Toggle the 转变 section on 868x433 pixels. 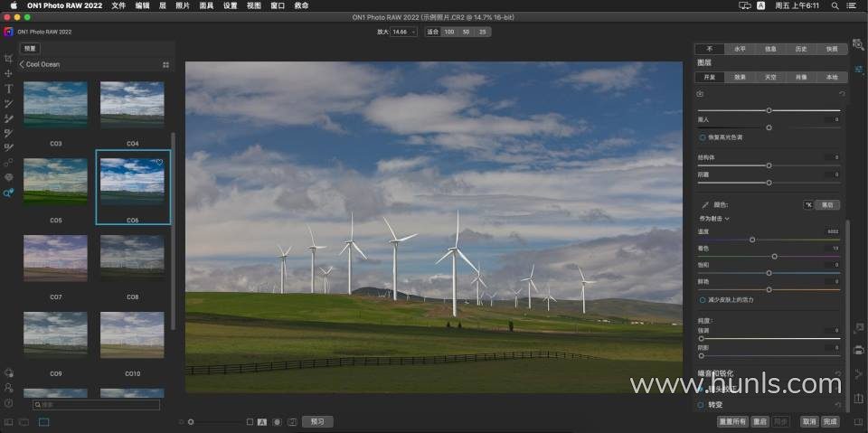click(701, 405)
